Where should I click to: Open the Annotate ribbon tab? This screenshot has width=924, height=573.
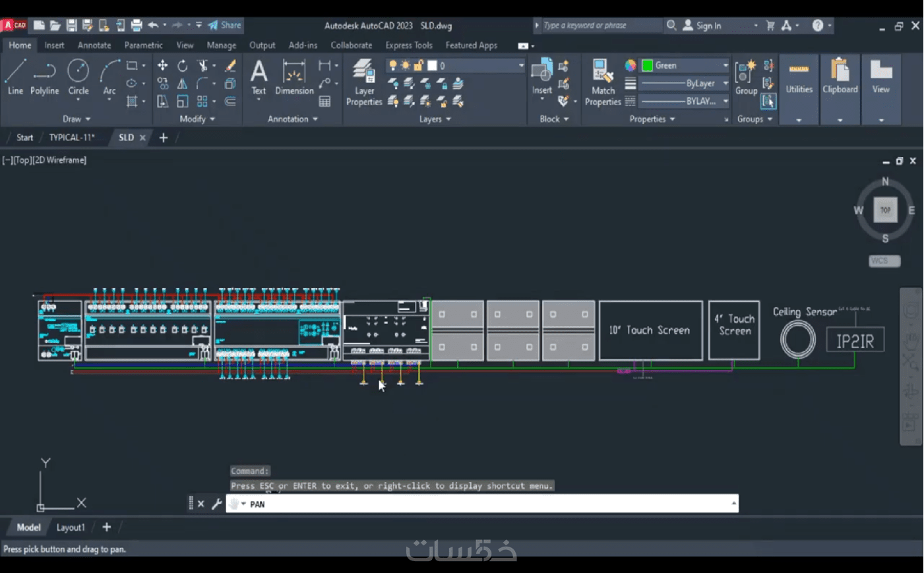coord(94,45)
